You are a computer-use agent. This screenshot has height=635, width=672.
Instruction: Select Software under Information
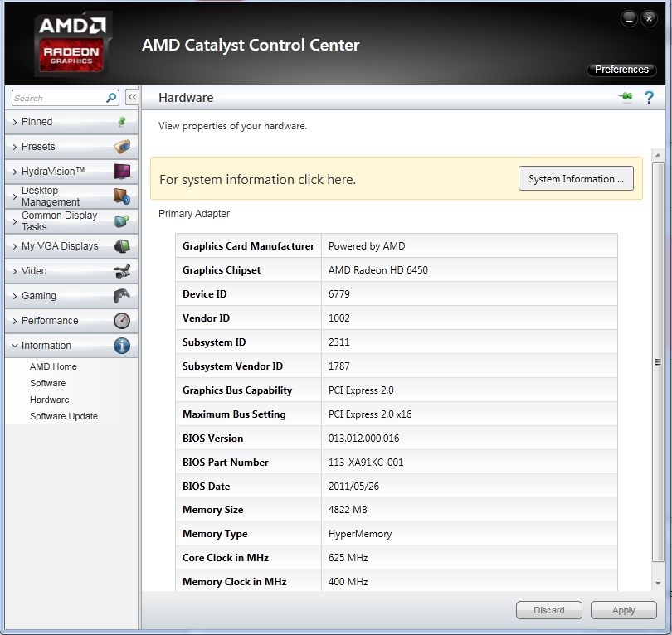click(47, 383)
